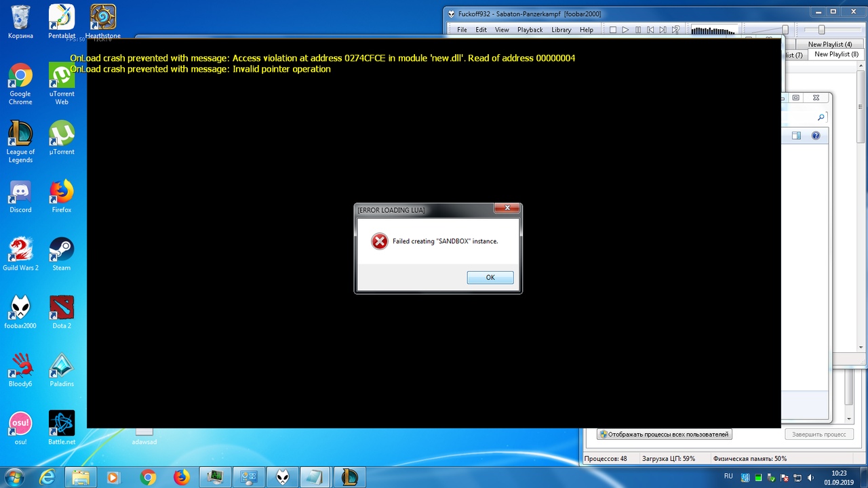Screen dimensions: 868x488
Task: Select the Paladins desktop shortcut
Action: pos(62,369)
